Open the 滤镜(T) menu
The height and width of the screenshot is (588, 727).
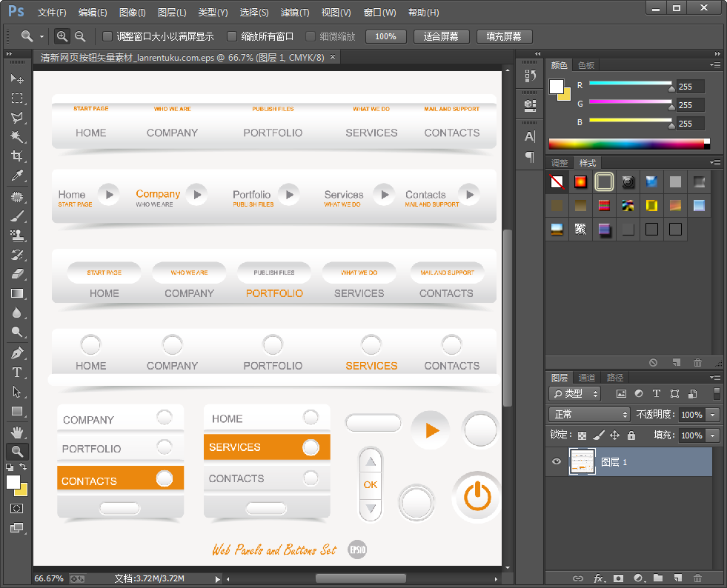295,13
